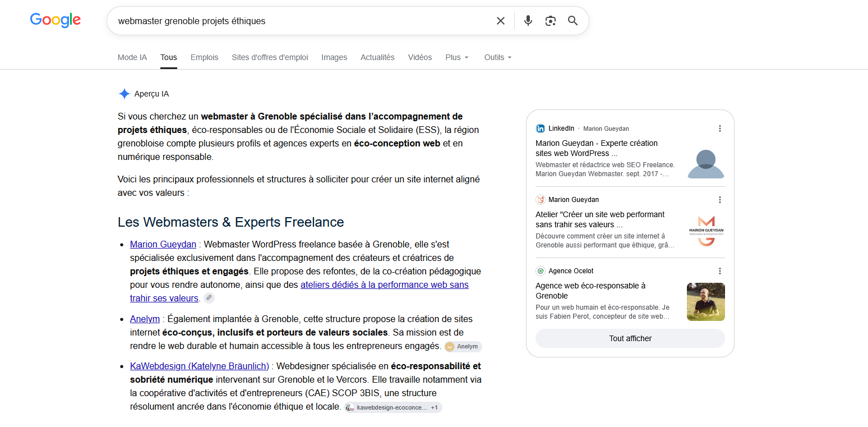Clear the search box with the X icon
868x427 pixels.
[501, 21]
